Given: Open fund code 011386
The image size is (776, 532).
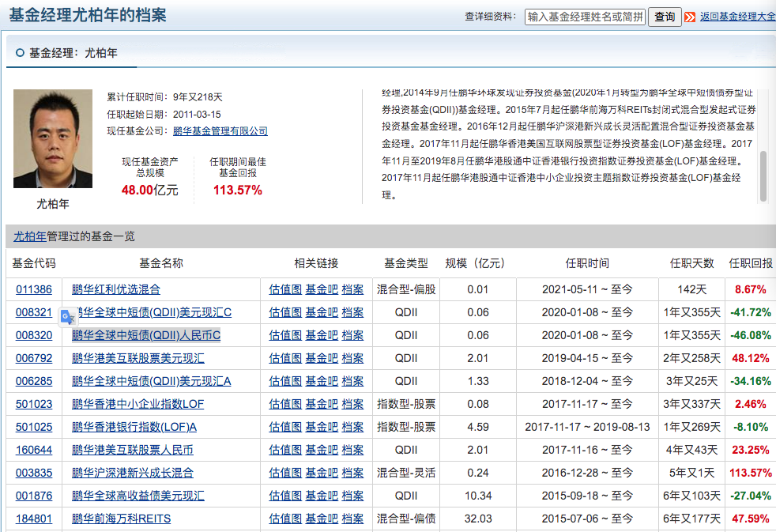Looking at the screenshot, I should [x=34, y=289].
